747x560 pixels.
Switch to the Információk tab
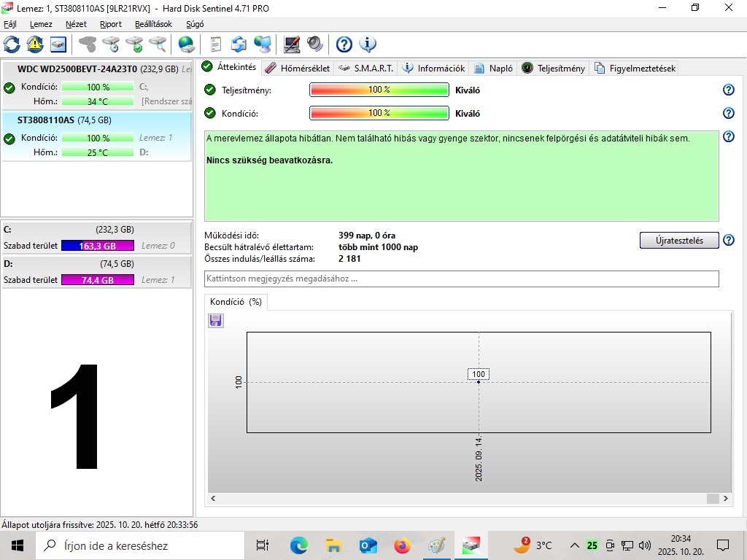point(434,68)
